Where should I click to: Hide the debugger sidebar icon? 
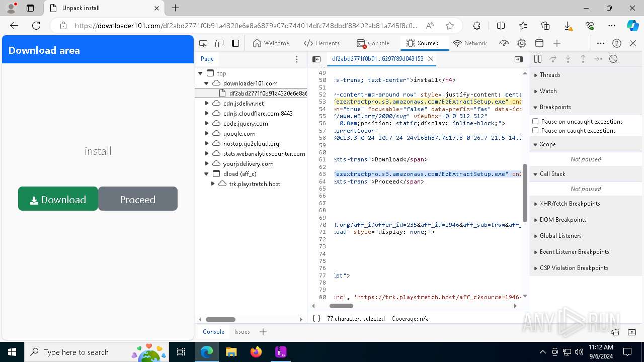(518, 59)
